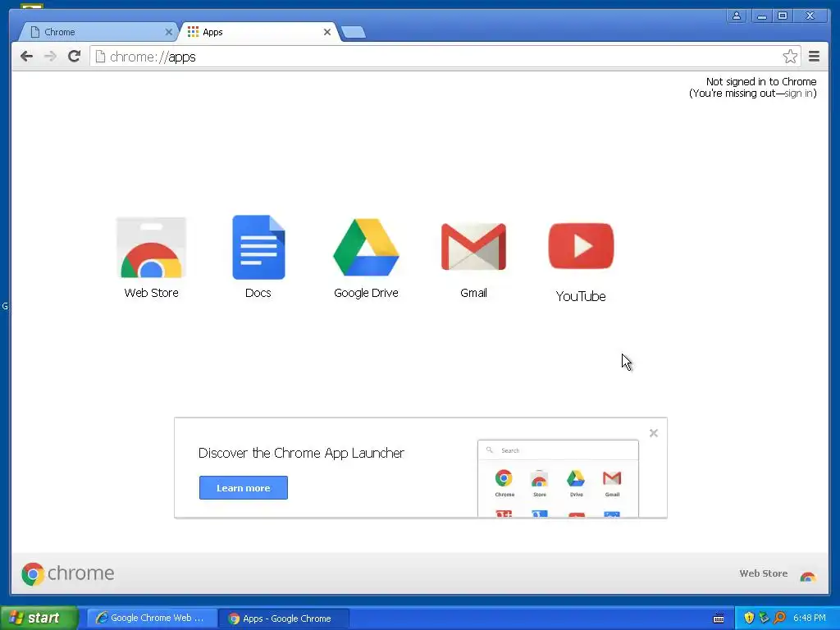Bookmark this page with the star
840x630 pixels.
[790, 57]
